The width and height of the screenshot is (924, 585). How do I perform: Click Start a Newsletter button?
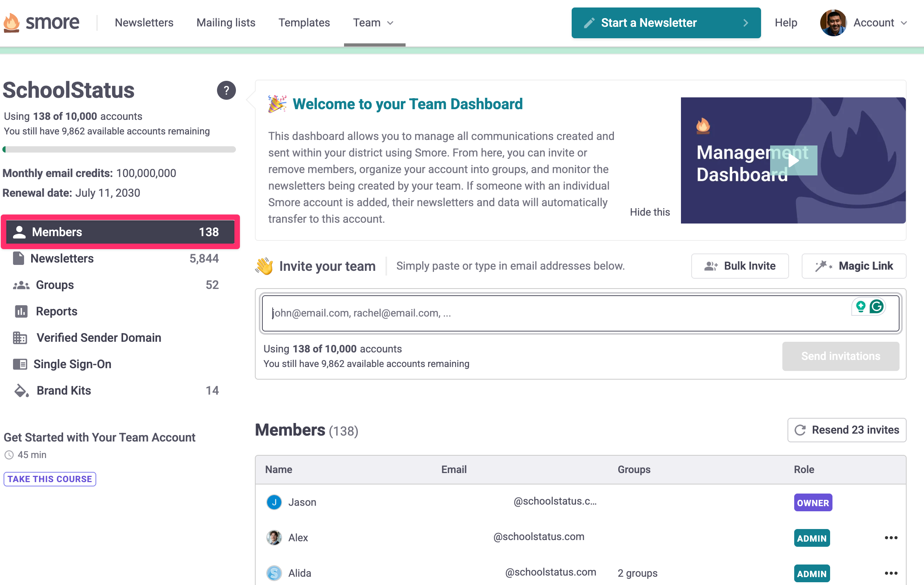[666, 23]
